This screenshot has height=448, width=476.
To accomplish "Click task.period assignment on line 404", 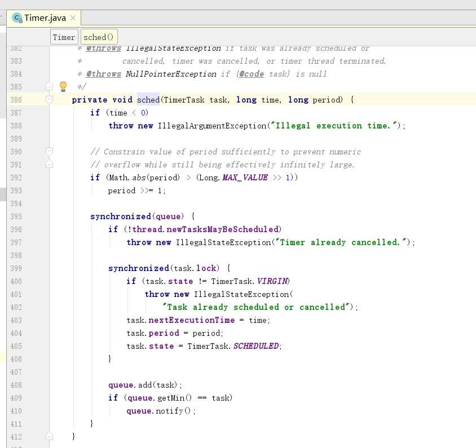I will click(x=174, y=333).
